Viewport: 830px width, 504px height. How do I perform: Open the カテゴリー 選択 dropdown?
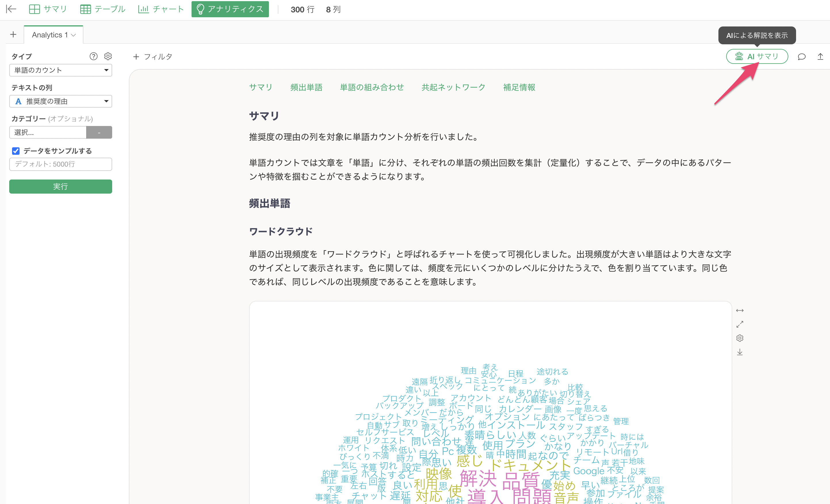(x=48, y=132)
